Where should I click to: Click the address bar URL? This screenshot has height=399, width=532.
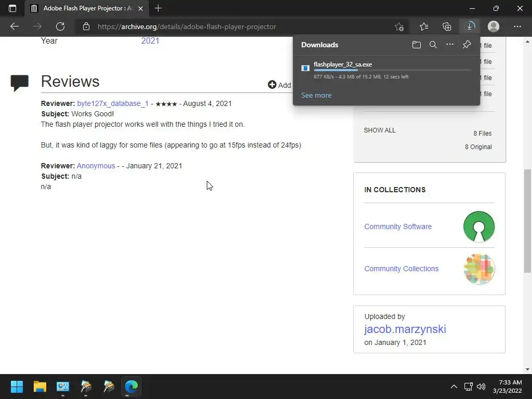point(187,26)
